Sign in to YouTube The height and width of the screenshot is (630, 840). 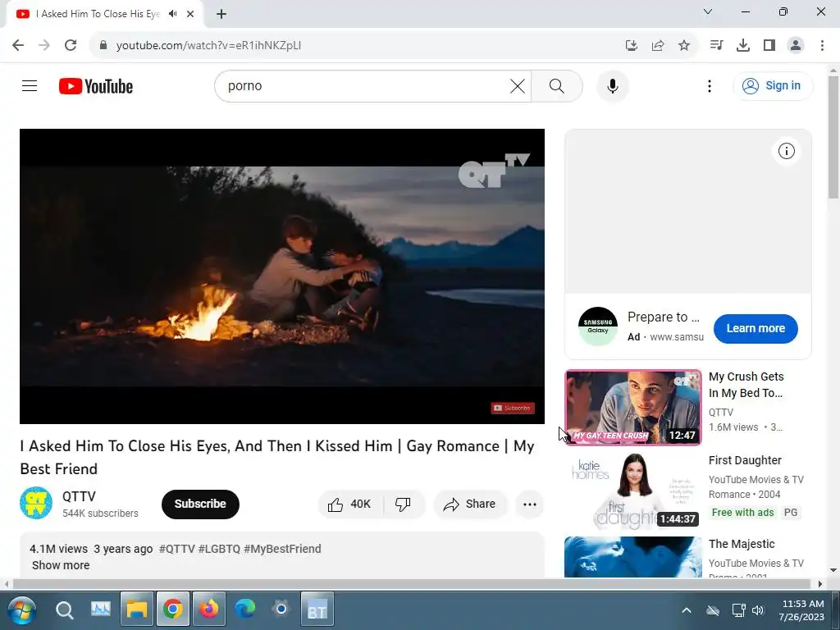click(772, 85)
